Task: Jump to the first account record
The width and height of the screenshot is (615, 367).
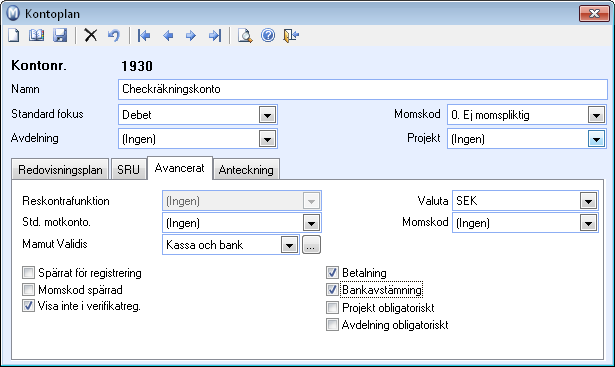Action: (144, 36)
